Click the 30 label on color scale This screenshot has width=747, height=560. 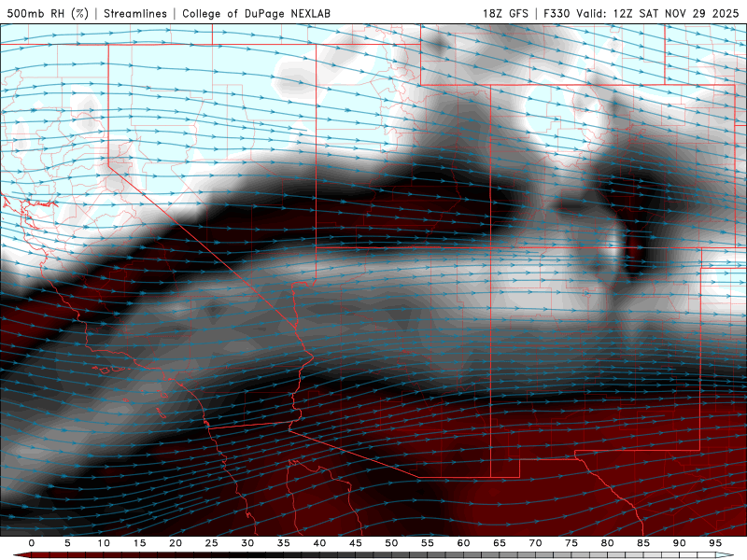tap(247, 543)
